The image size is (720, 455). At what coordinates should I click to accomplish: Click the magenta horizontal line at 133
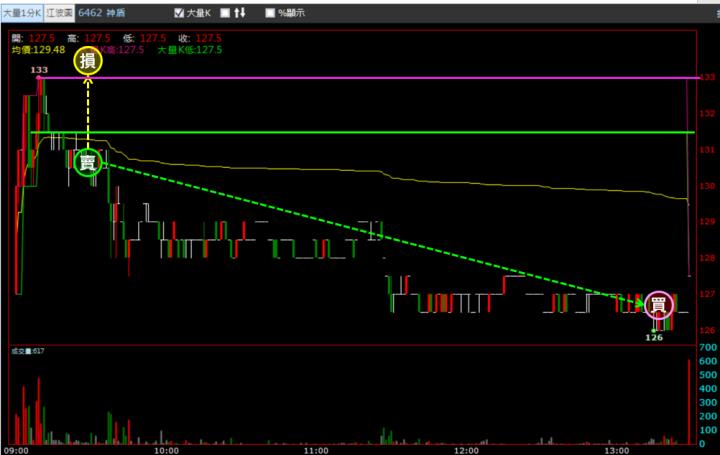(x=400, y=77)
